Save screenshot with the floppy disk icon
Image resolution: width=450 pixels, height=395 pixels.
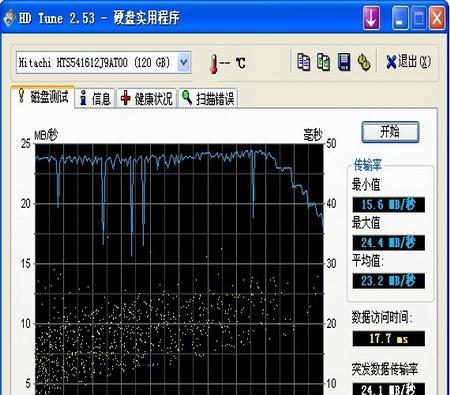344,62
